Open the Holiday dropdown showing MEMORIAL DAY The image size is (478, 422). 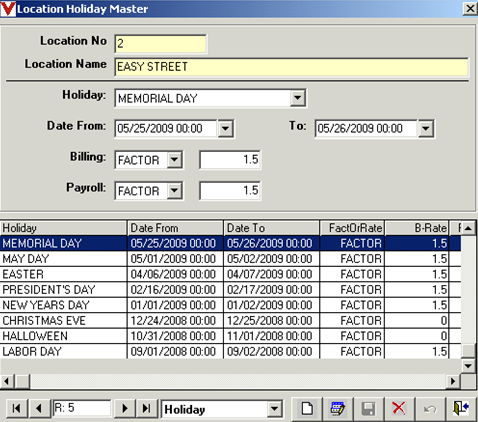pos(298,98)
